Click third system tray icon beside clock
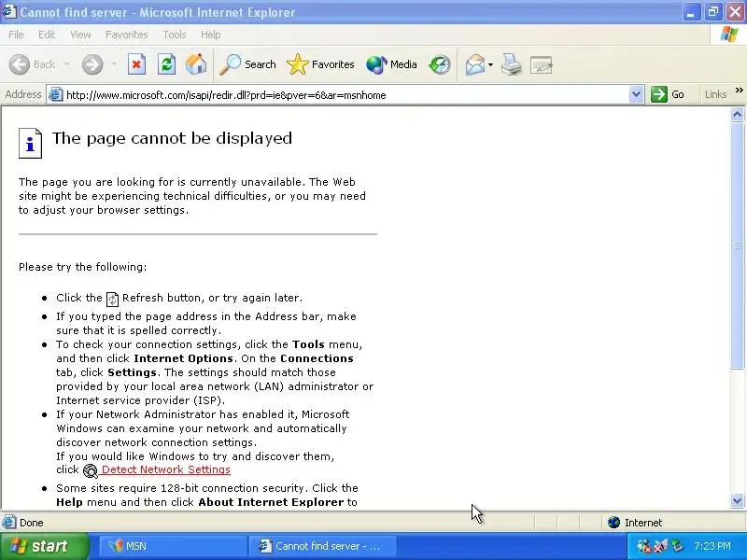 coord(676,546)
